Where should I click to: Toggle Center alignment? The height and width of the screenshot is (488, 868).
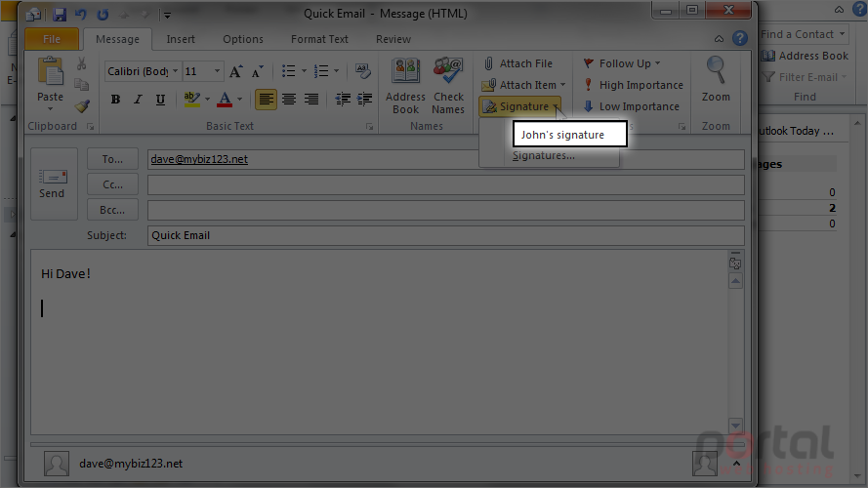[x=288, y=100]
